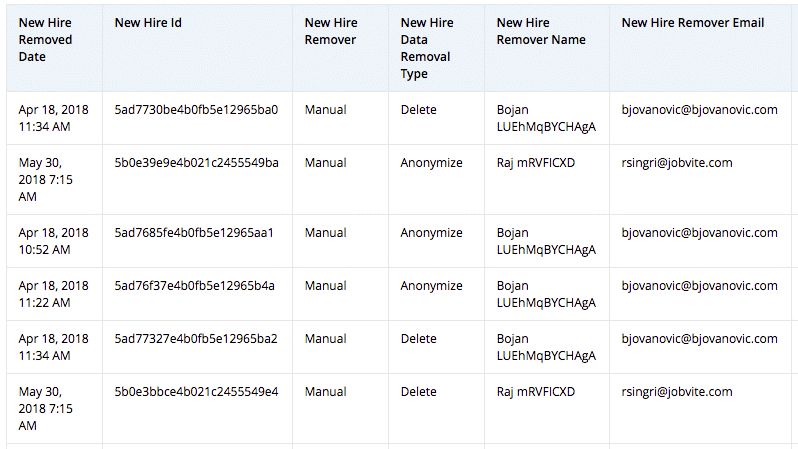
Task: Click the Manual cell in the 11:22 AM row
Action: pyautogui.click(x=325, y=286)
